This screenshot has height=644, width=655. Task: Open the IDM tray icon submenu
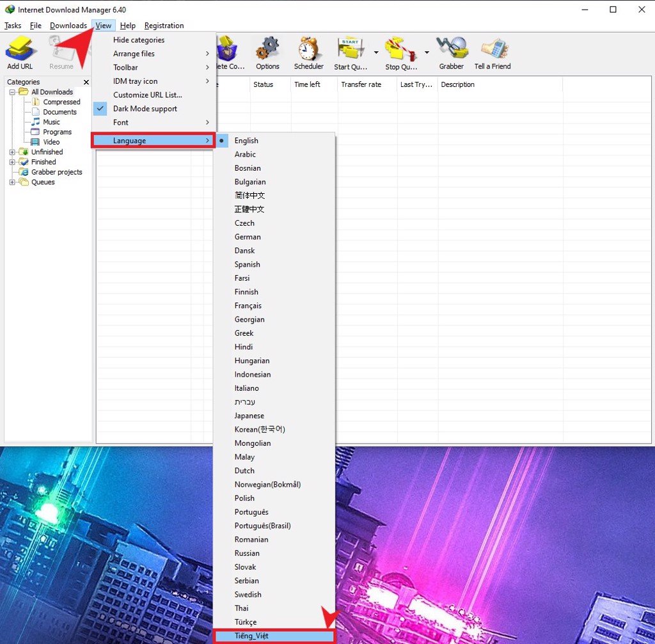coord(154,81)
